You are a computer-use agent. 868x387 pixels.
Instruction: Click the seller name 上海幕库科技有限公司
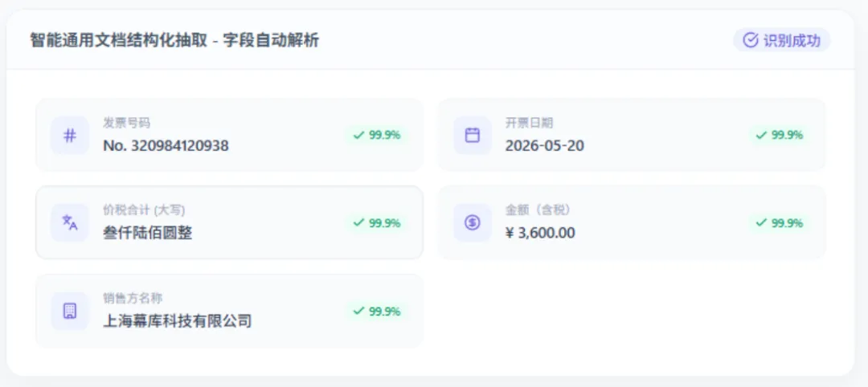pos(177,321)
